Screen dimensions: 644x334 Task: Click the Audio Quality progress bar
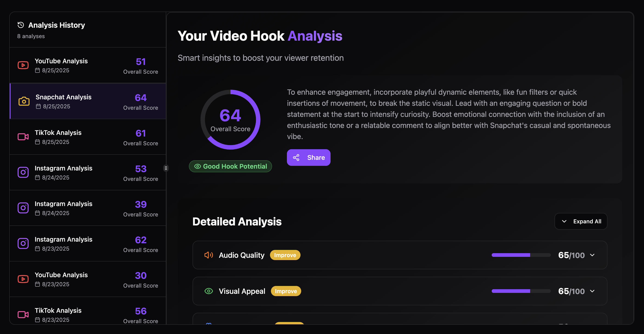pyautogui.click(x=521, y=255)
